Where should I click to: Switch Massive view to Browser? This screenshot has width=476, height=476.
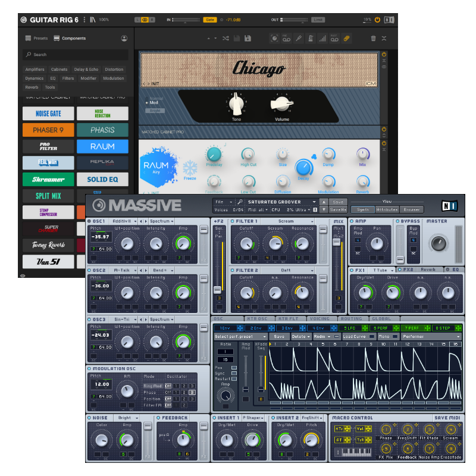tap(412, 209)
